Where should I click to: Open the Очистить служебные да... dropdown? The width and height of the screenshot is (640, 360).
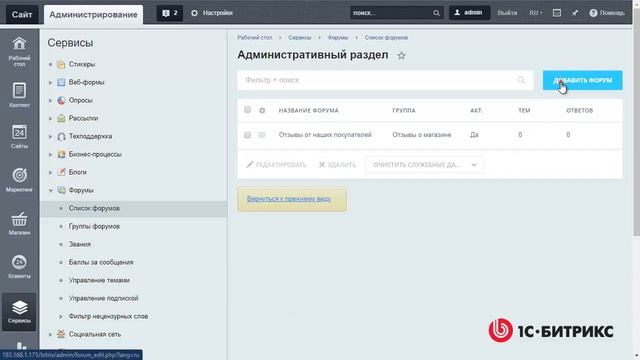click(424, 165)
